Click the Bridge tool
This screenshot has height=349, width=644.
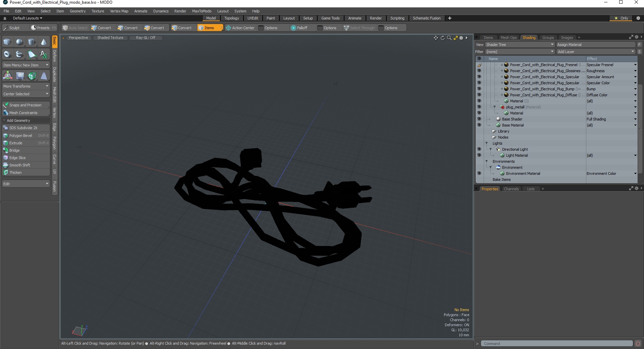coord(26,150)
